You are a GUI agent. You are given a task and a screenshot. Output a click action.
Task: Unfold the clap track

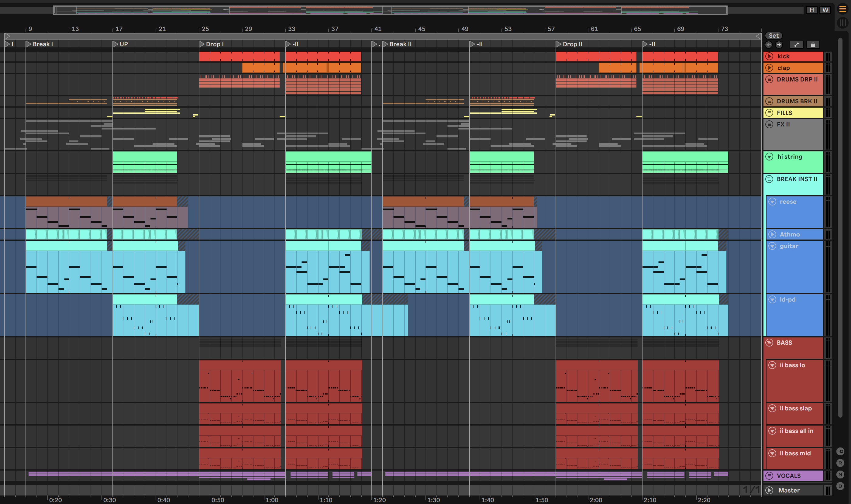pyautogui.click(x=770, y=68)
